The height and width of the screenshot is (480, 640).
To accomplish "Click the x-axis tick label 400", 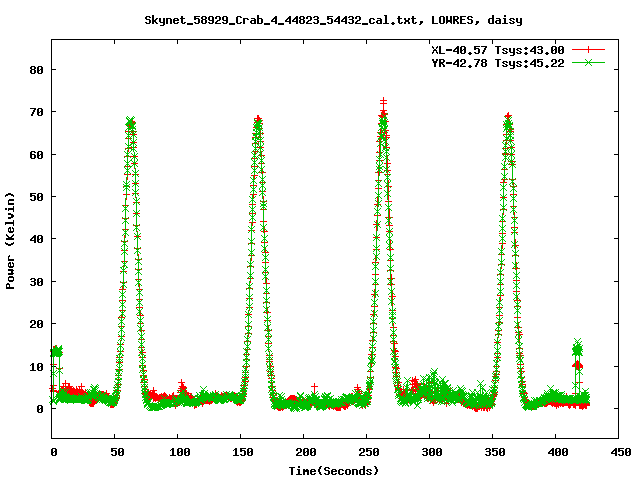I will point(558,452).
